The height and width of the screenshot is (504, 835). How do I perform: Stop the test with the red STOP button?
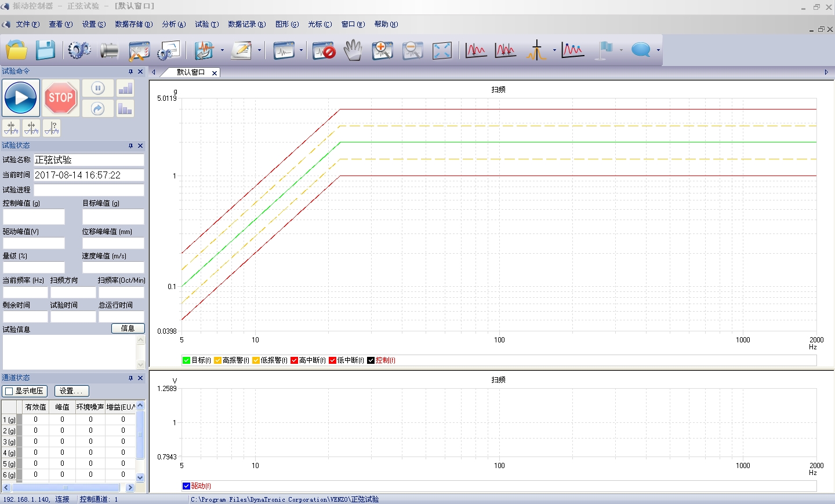[60, 98]
